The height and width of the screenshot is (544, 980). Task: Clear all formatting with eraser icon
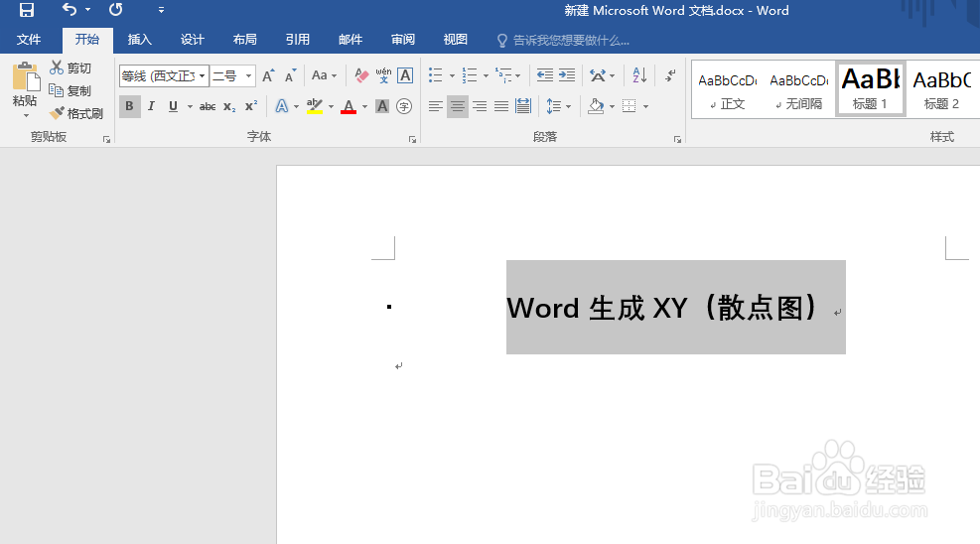361,76
